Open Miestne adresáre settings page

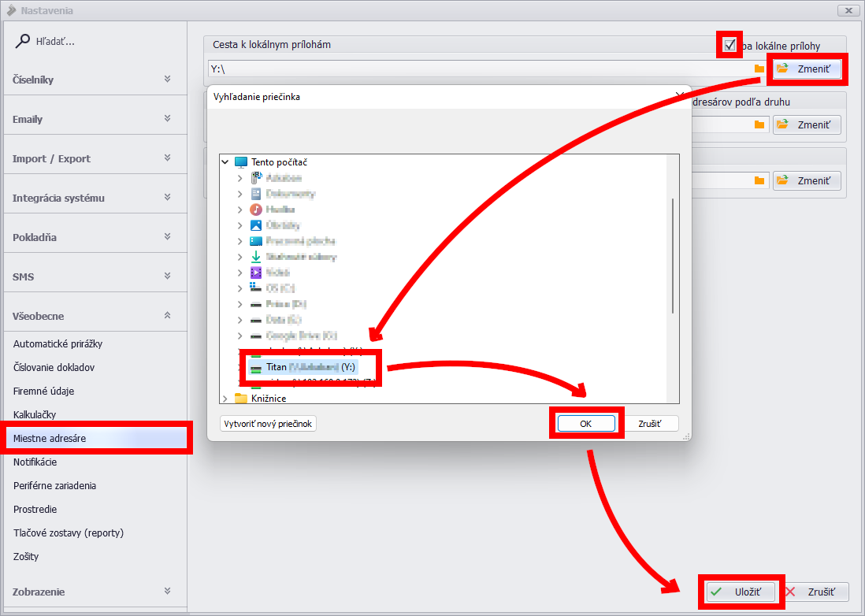(50, 438)
